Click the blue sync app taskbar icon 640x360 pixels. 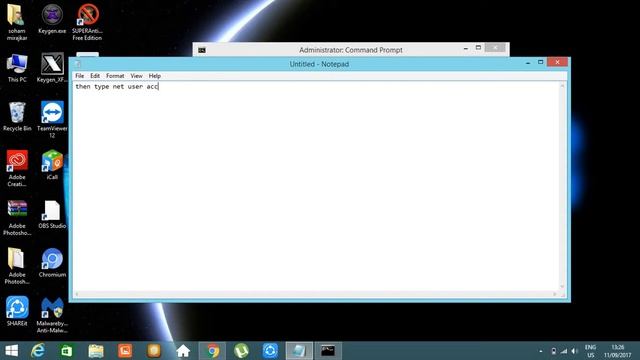pyautogui.click(x=270, y=351)
